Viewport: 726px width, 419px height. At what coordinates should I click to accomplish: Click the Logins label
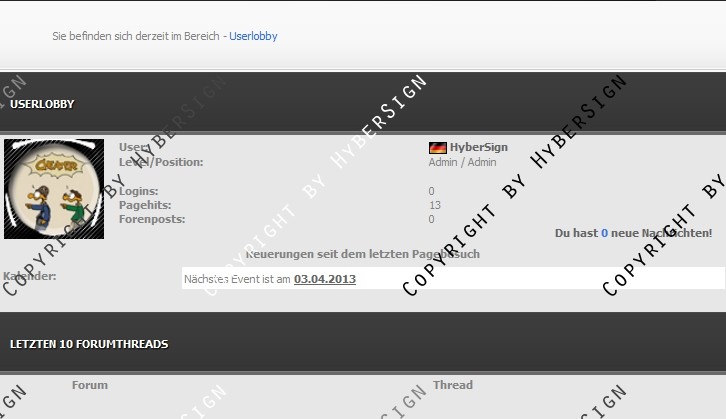[138, 191]
